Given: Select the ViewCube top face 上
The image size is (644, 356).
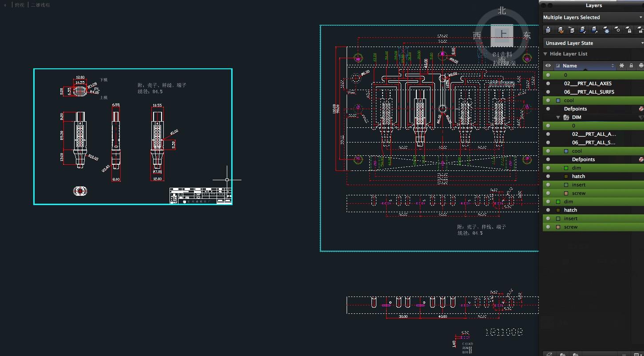Looking at the screenshot, I should click(x=502, y=35).
